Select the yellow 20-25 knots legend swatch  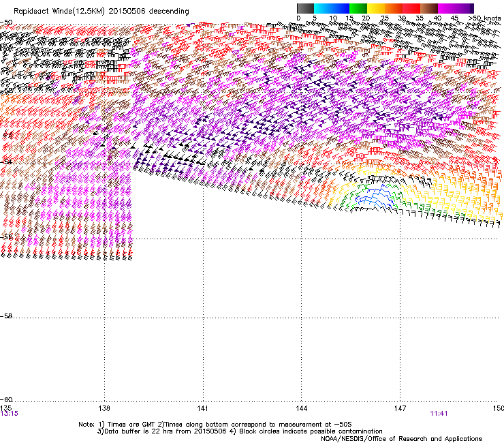[x=376, y=8]
